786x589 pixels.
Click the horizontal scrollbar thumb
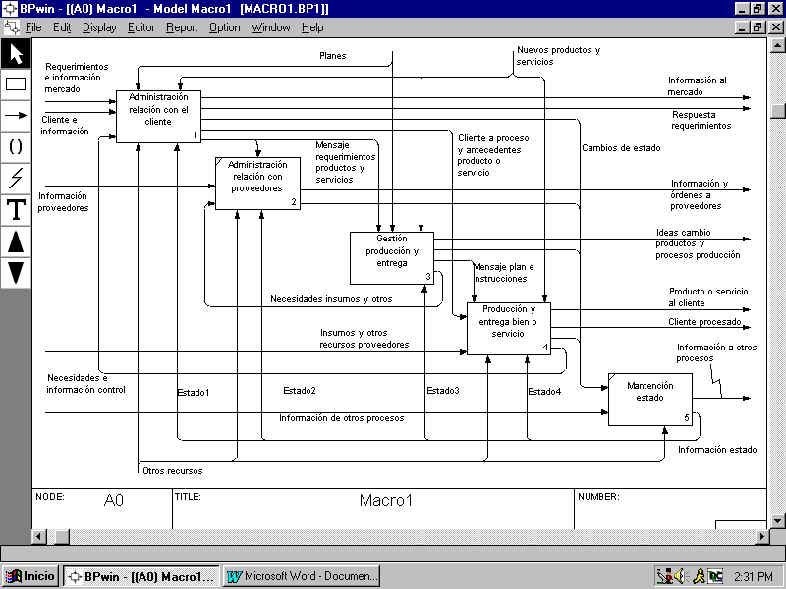pyautogui.click(x=62, y=536)
